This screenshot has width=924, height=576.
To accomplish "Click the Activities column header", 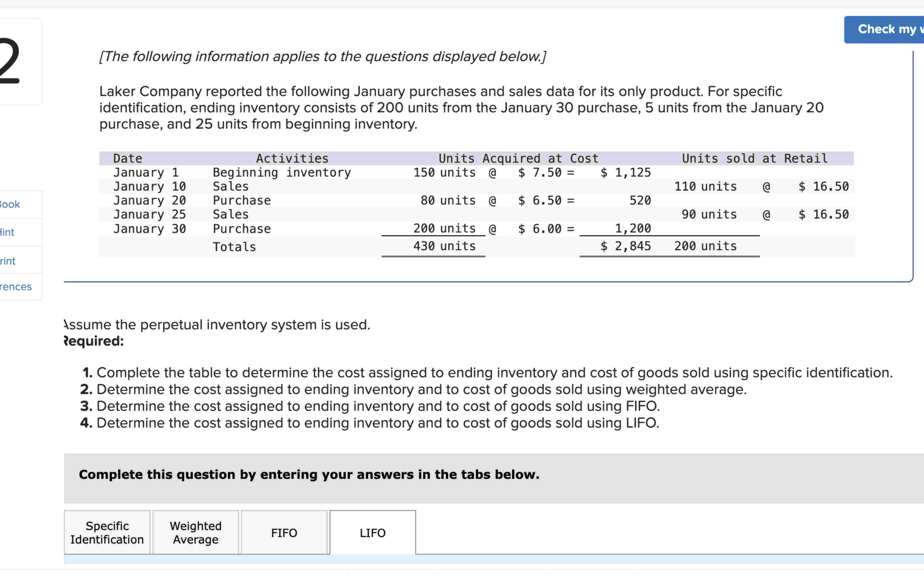I will point(292,159).
